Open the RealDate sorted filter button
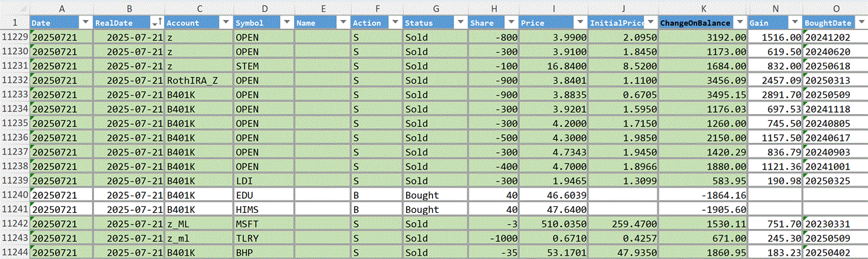This screenshot has width=868, height=259. [157, 23]
